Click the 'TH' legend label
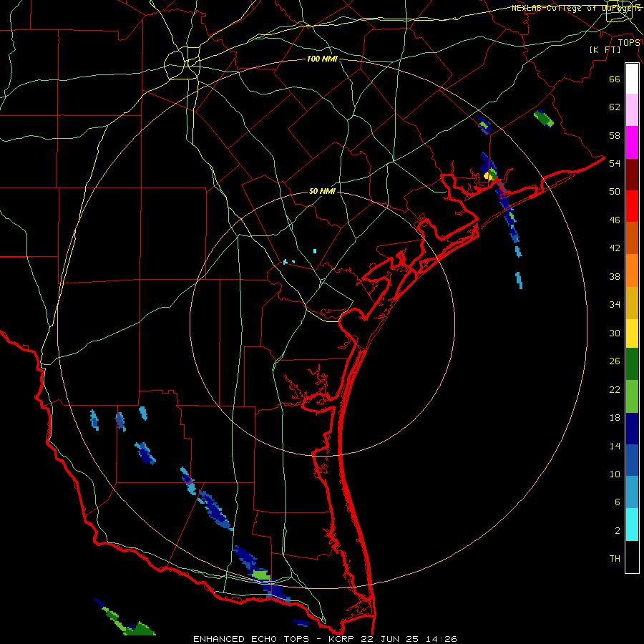The image size is (644, 644). (615, 559)
